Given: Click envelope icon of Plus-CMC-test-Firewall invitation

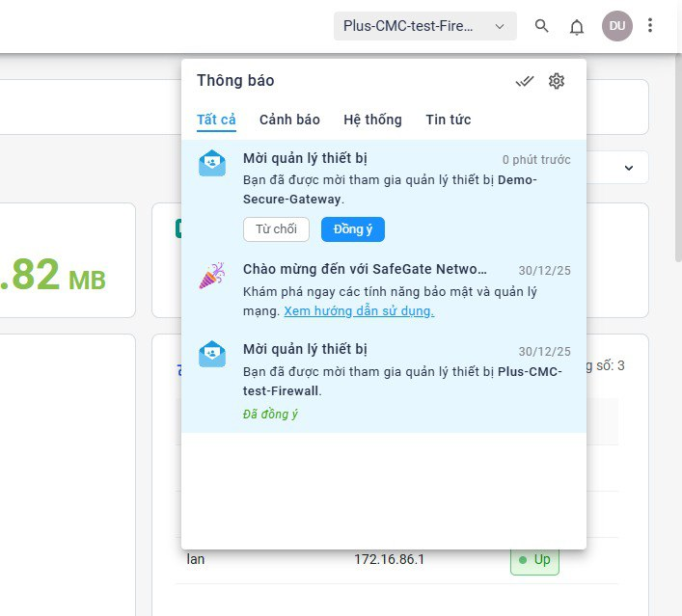Looking at the screenshot, I should click(212, 354).
